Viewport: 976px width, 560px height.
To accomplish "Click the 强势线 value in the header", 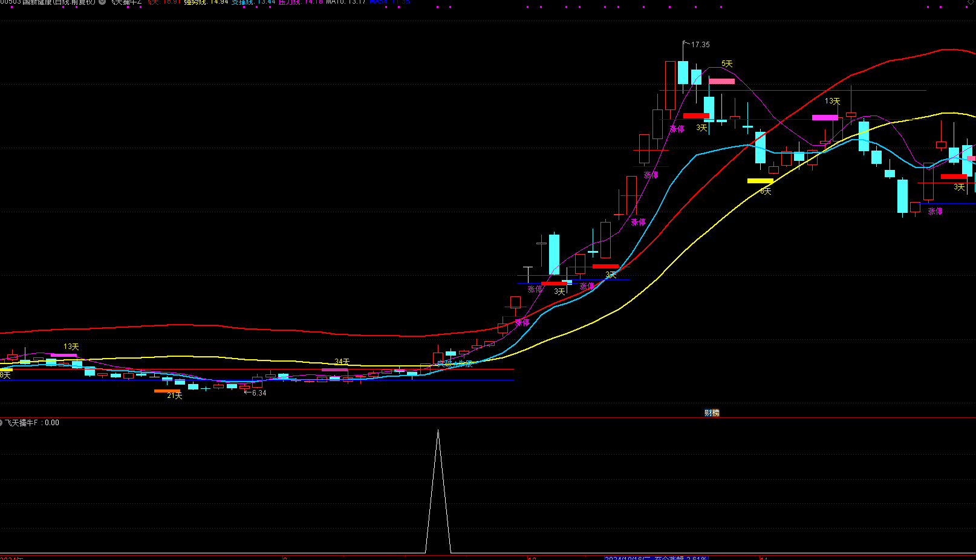I will pos(206,2).
